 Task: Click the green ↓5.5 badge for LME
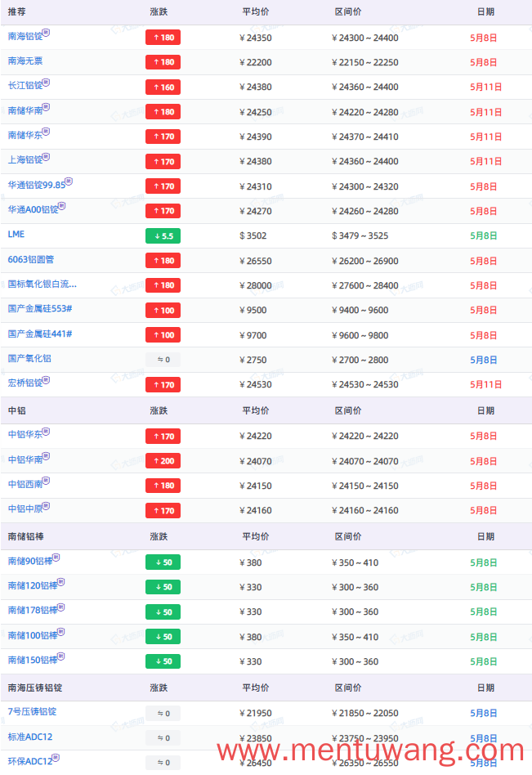coord(163,235)
